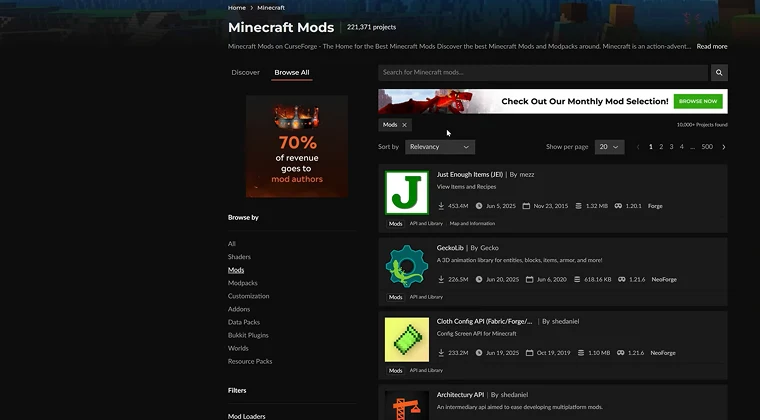Open the GeckoLib gear logo thumbnail

(407, 266)
